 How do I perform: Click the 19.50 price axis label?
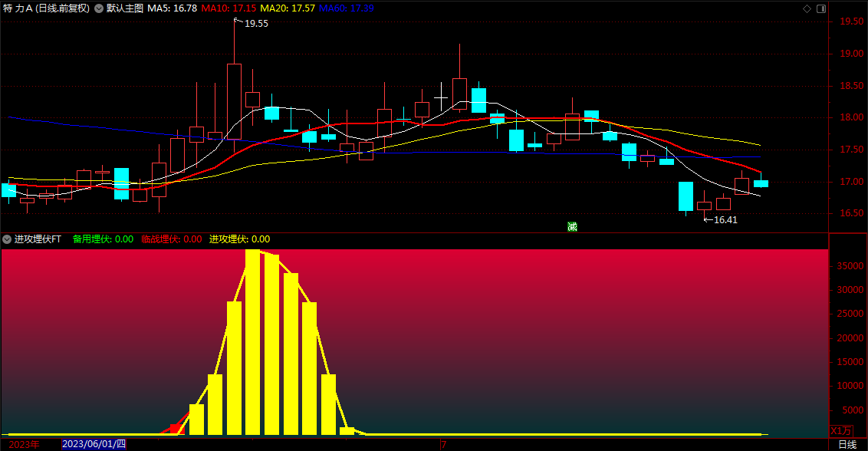(x=851, y=21)
